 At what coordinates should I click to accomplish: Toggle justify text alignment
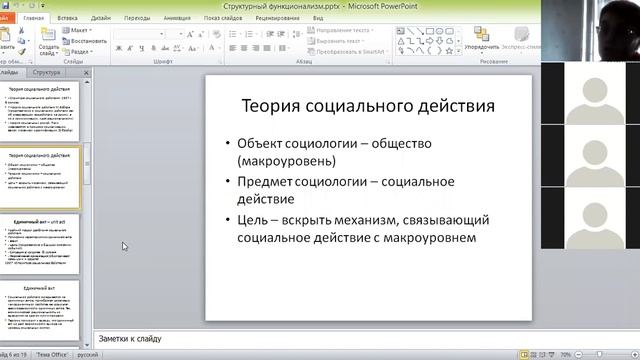pos(267,49)
